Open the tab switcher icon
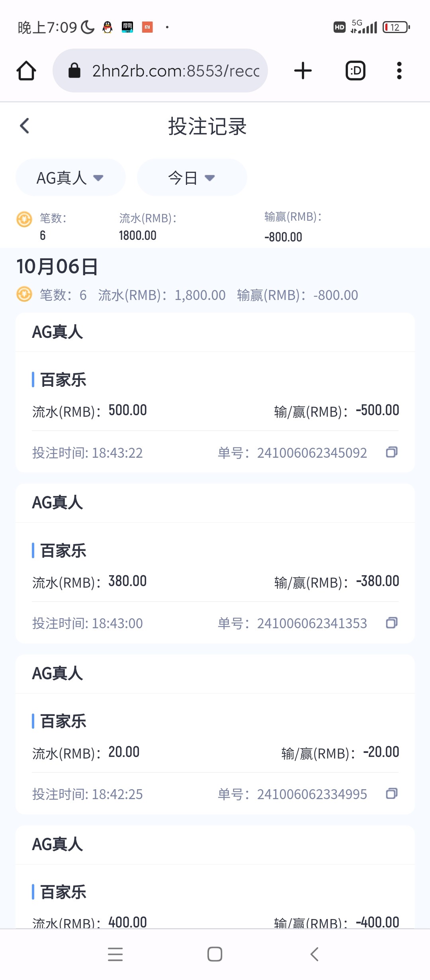430x980 pixels. 355,71
